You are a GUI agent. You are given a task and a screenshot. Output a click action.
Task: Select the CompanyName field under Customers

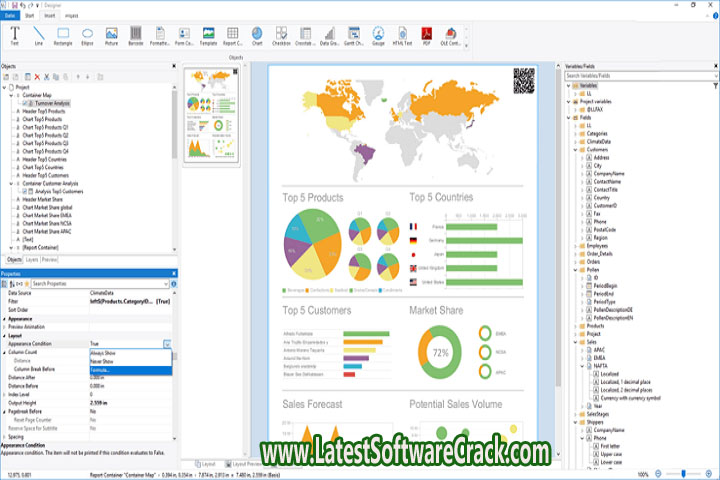pyautogui.click(x=609, y=174)
